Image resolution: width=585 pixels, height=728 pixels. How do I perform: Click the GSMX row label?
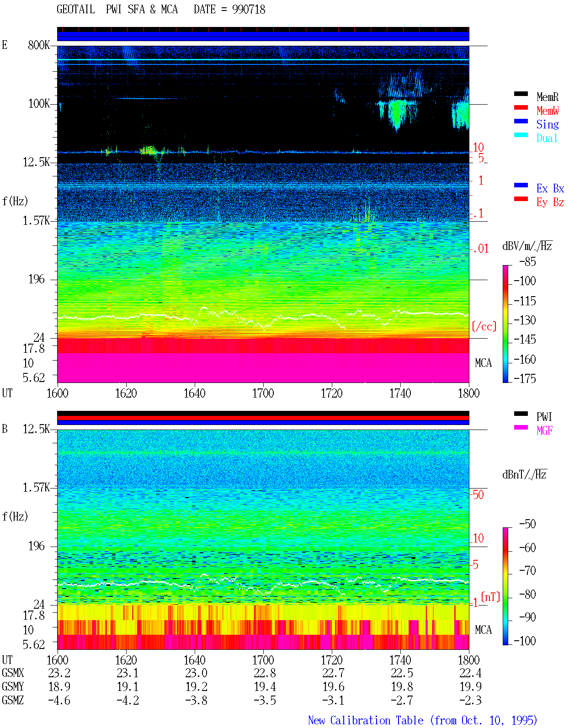[x=13, y=673]
